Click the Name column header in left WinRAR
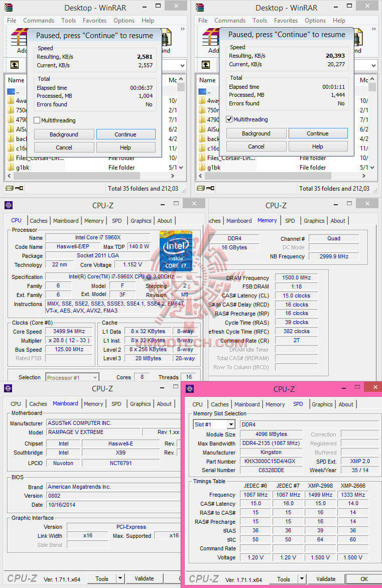Screen dimensions: 382x588 [x=16, y=80]
